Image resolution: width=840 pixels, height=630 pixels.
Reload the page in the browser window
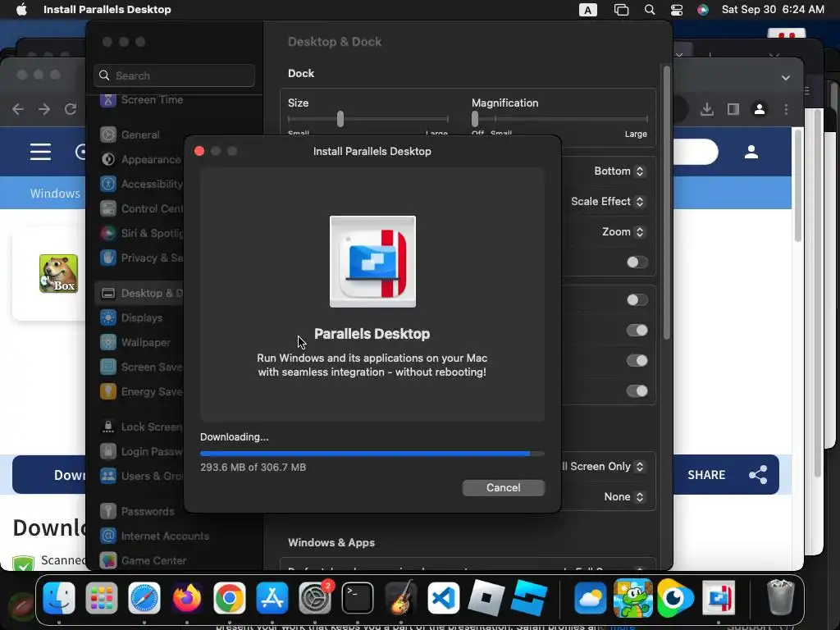tap(71, 109)
